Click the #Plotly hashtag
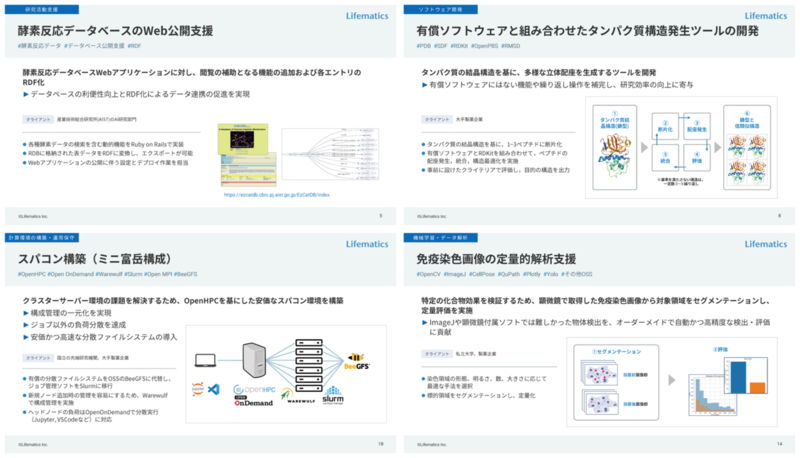The height and width of the screenshot is (458, 800). coord(532,274)
